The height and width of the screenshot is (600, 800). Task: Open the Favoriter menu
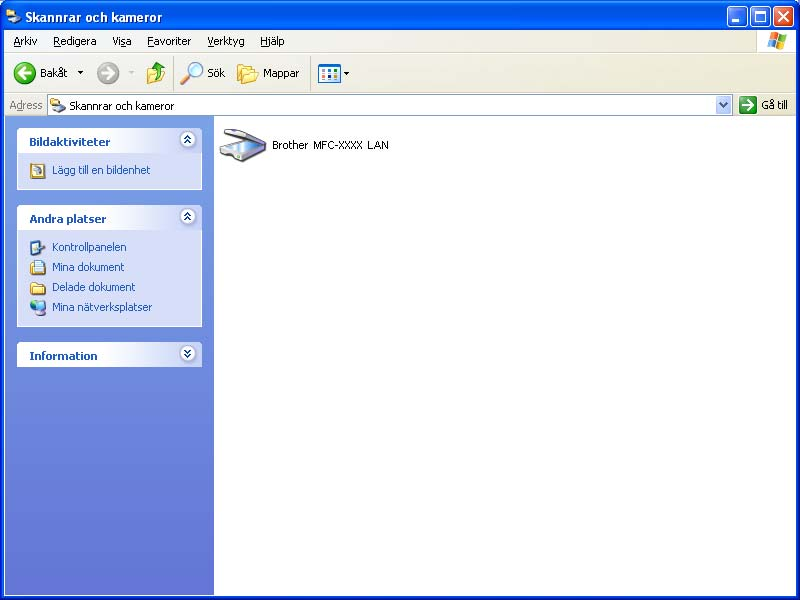[x=169, y=41]
